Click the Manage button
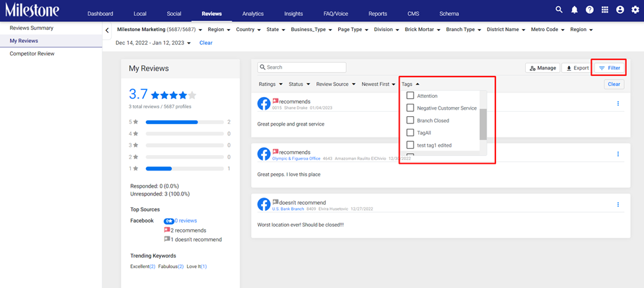Screen dimensions: 644x288 [x=542, y=68]
